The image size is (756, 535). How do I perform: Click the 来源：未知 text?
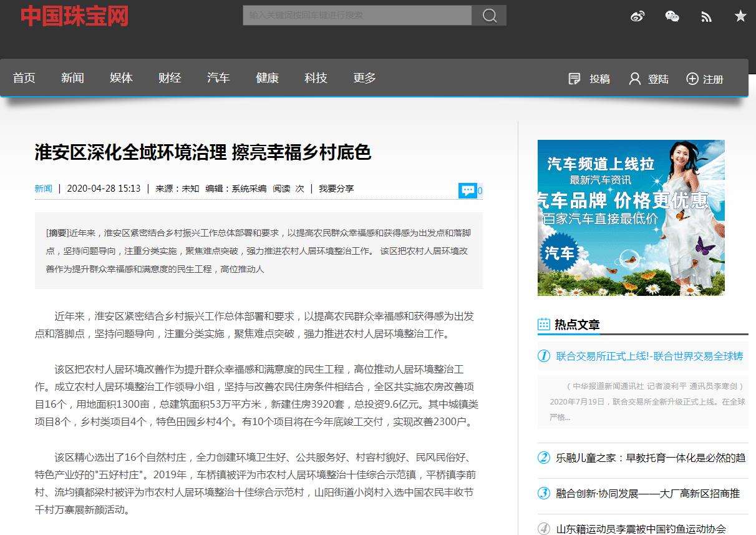point(177,189)
